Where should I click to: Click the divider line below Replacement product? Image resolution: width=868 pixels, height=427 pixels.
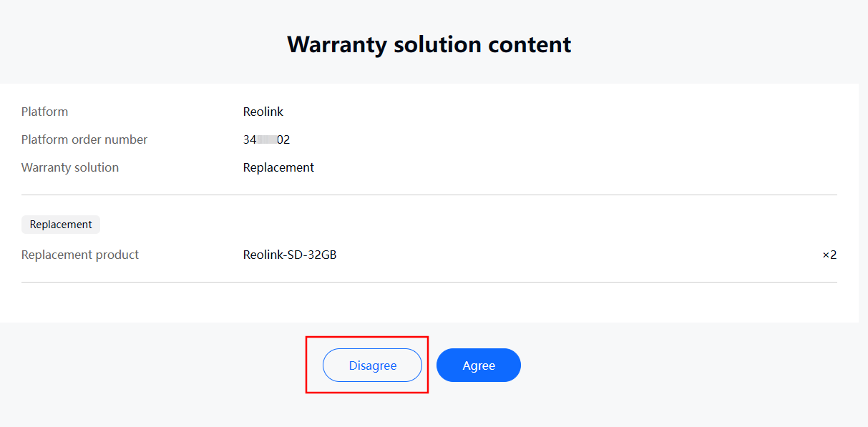pyautogui.click(x=429, y=282)
